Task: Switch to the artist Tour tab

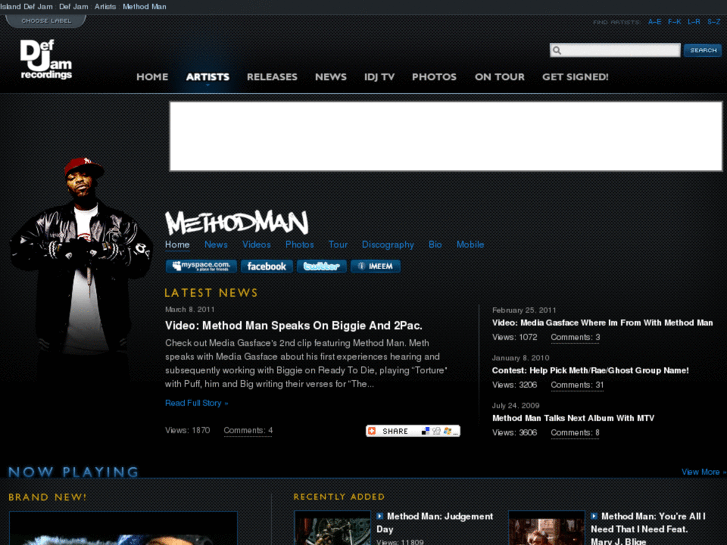Action: pyautogui.click(x=338, y=244)
